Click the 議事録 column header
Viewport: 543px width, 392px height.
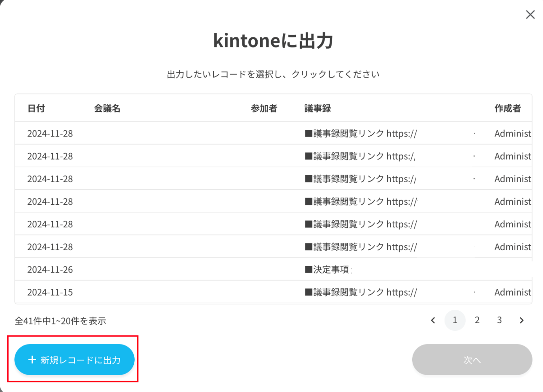pos(318,108)
